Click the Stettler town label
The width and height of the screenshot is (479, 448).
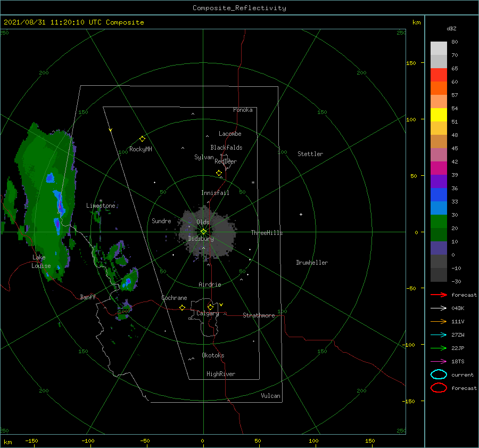click(310, 154)
